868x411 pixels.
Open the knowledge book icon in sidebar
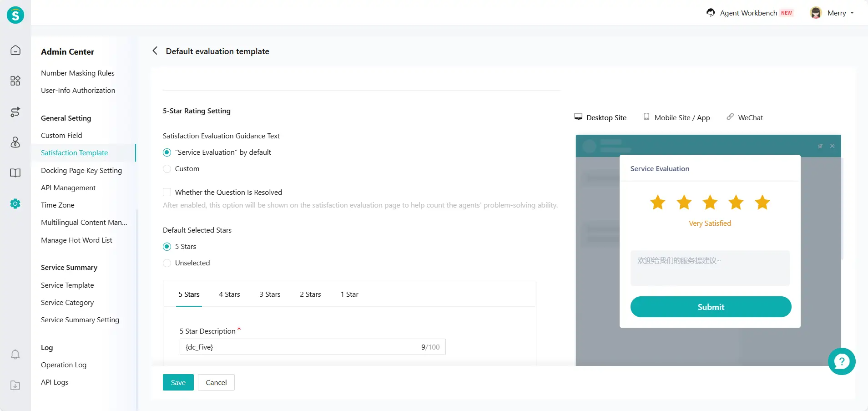15,173
